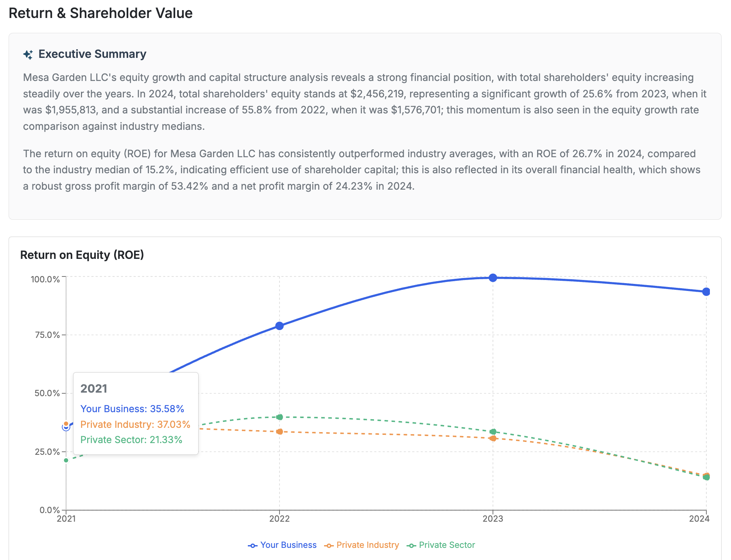Select the blue data point at the 2023 peak
This screenshot has height=560, width=731.
pos(493,278)
